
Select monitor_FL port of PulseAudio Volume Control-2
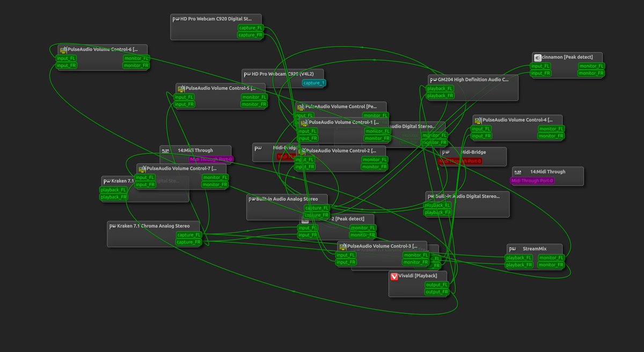click(x=375, y=160)
